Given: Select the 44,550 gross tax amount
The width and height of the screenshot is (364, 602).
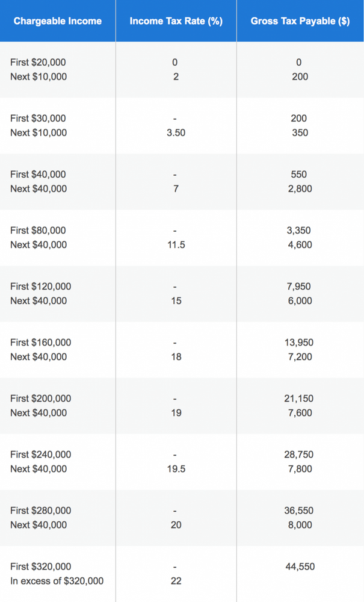Looking at the screenshot, I should coord(299,566).
